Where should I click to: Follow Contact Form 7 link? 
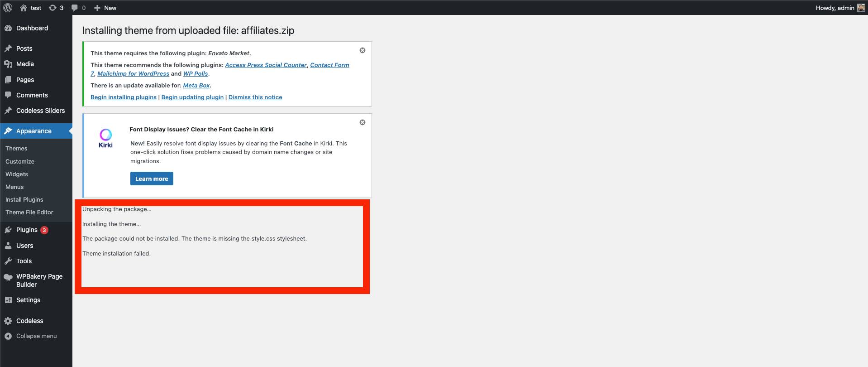point(329,65)
